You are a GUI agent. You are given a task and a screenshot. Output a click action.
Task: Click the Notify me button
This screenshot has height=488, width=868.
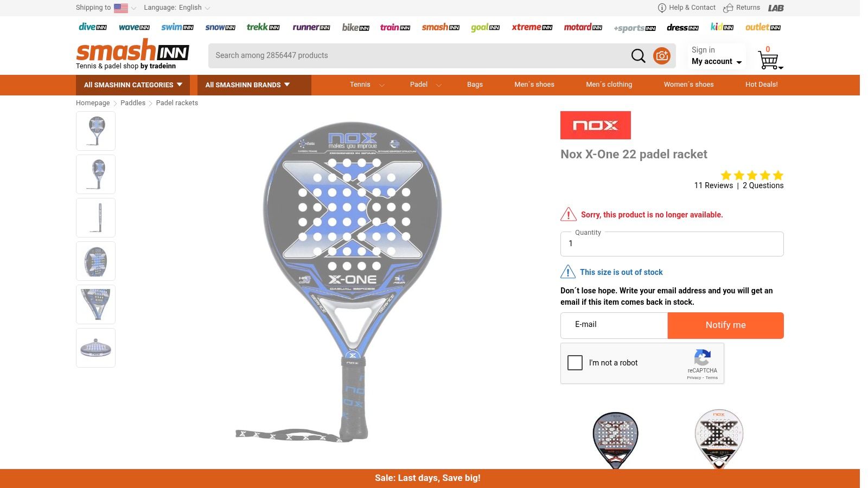coord(725,325)
